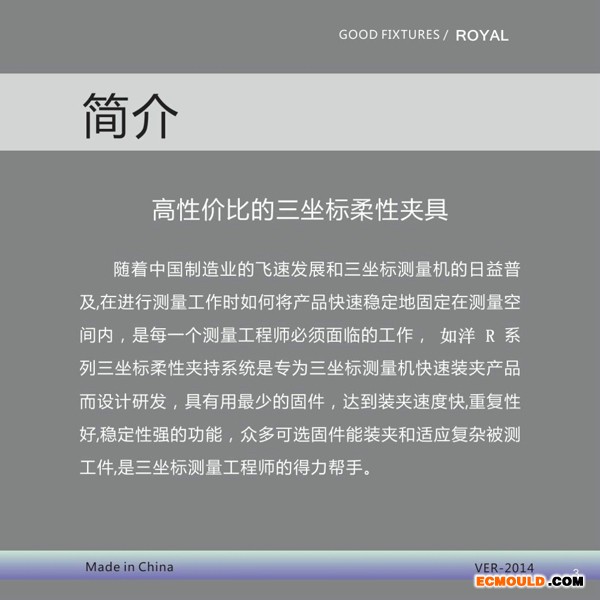Click the paragraph line starting '随着中国制造业'

(x=317, y=269)
